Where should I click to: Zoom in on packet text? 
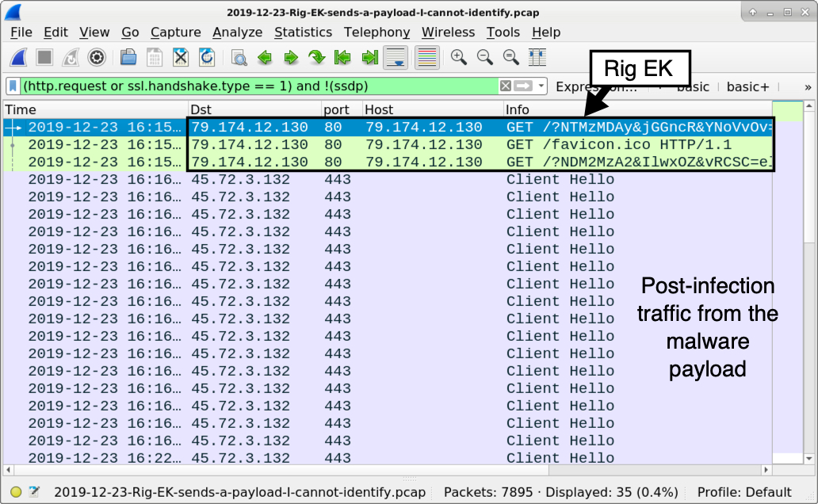(x=459, y=57)
